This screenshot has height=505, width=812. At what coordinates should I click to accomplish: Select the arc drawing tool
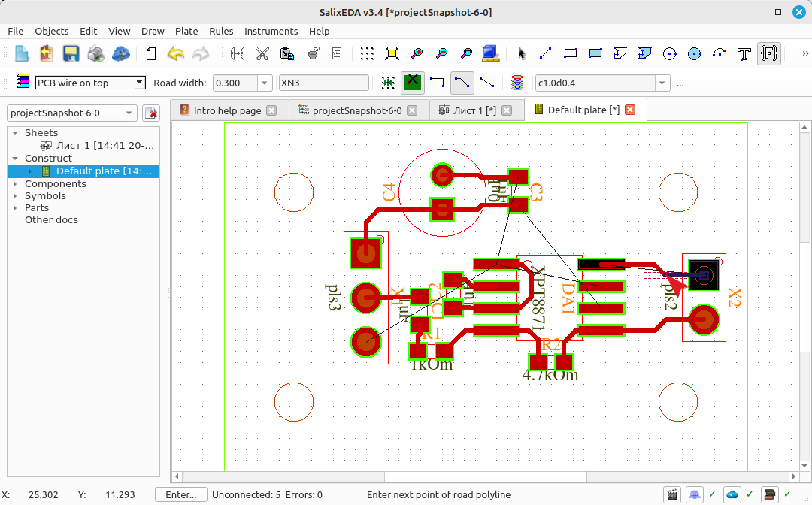coord(720,53)
